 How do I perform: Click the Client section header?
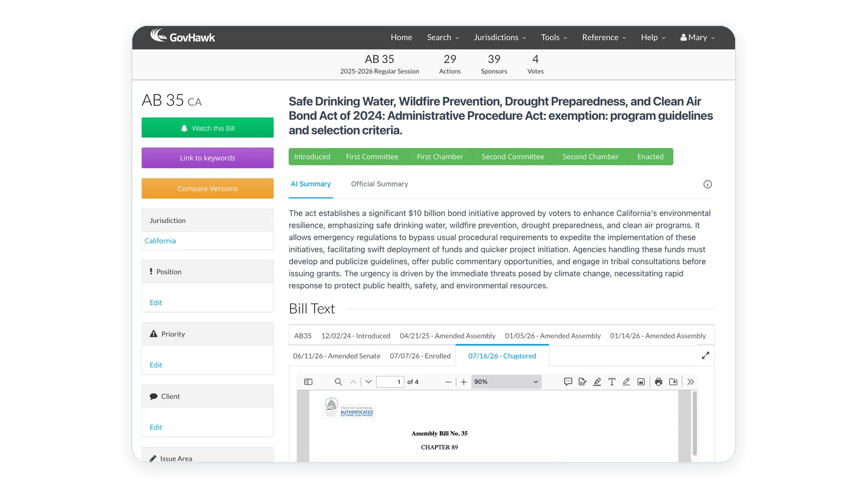tap(208, 396)
